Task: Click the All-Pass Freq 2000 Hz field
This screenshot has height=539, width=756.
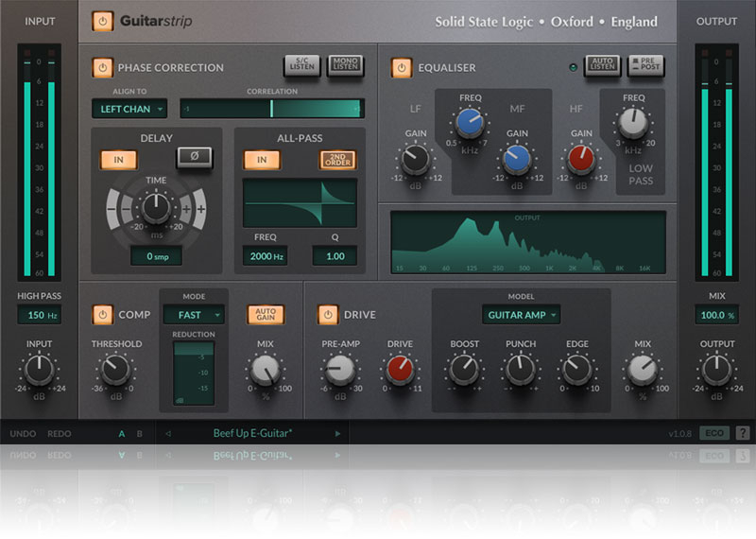Action: [x=266, y=256]
